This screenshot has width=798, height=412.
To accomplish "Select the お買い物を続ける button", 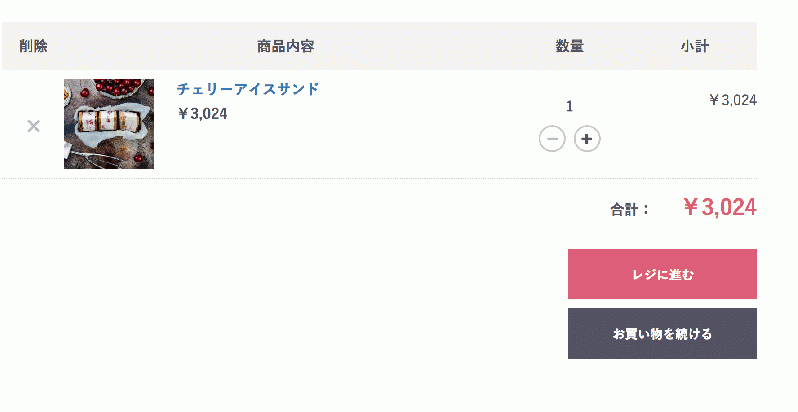I will pos(662,334).
